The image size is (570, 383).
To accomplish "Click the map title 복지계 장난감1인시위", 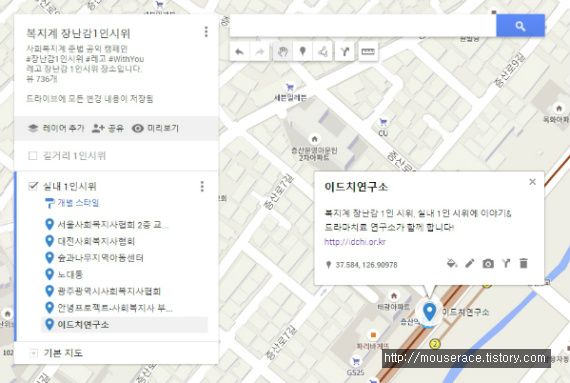I will (x=78, y=33).
